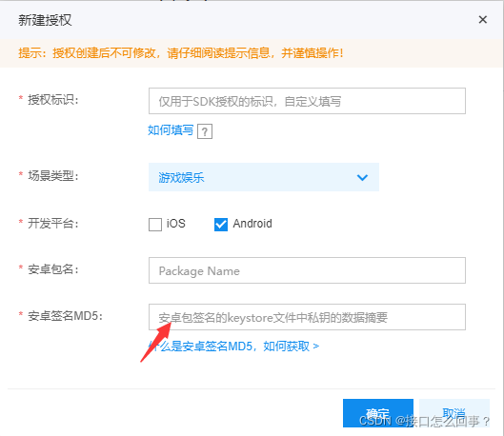Image resolution: width=504 pixels, height=436 pixels.
Task: Click the 授权标识 field label
Action: [53, 100]
